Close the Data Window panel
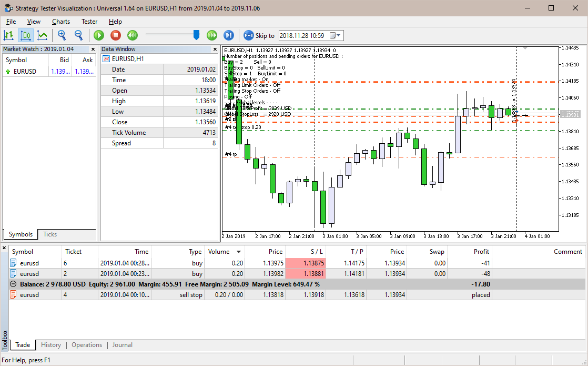 click(x=215, y=49)
